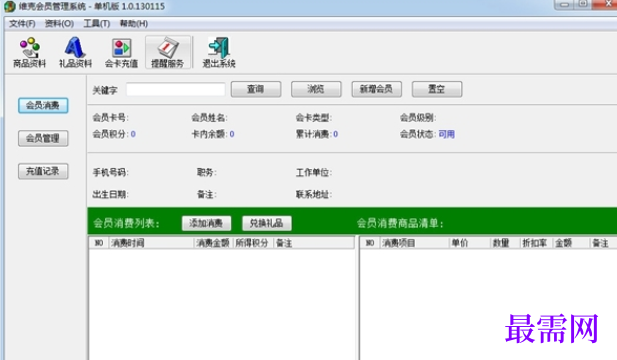617x360 pixels.
Task: Click the 消费金额 column header
Action: [213, 243]
